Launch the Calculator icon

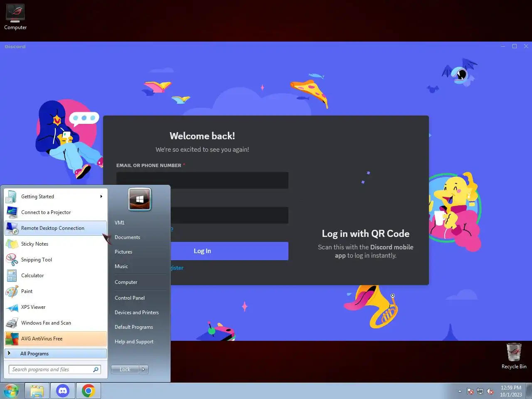12,276
